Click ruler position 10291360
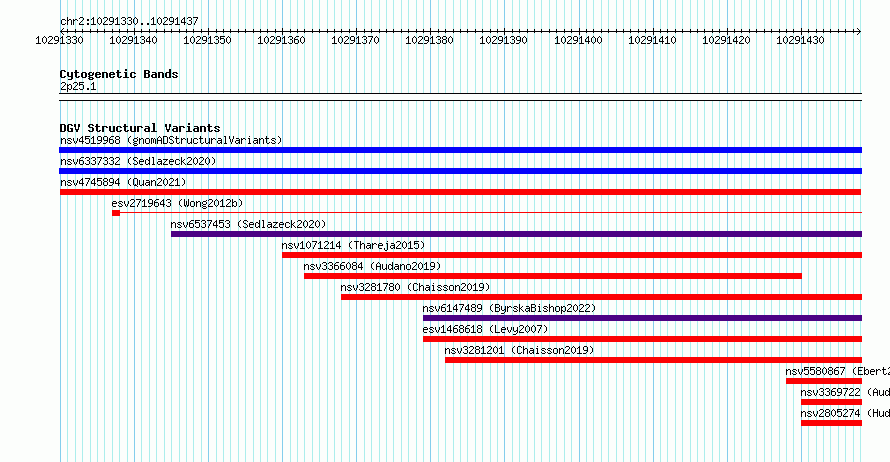Image resolution: width=890 pixels, height=462 pixels. (282, 40)
